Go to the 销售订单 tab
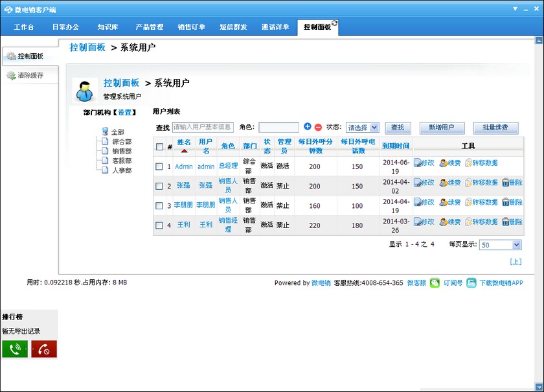Image resolution: width=544 pixels, height=392 pixels. pyautogui.click(x=192, y=27)
